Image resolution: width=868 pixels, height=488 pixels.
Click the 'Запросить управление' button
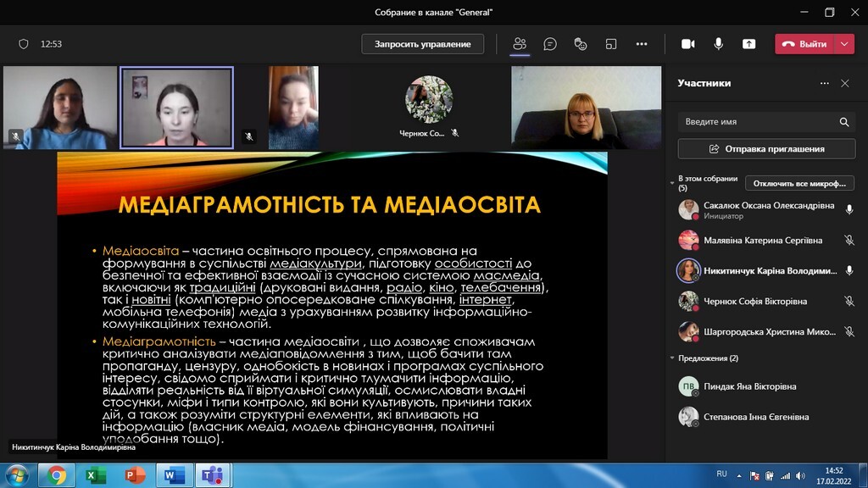point(422,44)
